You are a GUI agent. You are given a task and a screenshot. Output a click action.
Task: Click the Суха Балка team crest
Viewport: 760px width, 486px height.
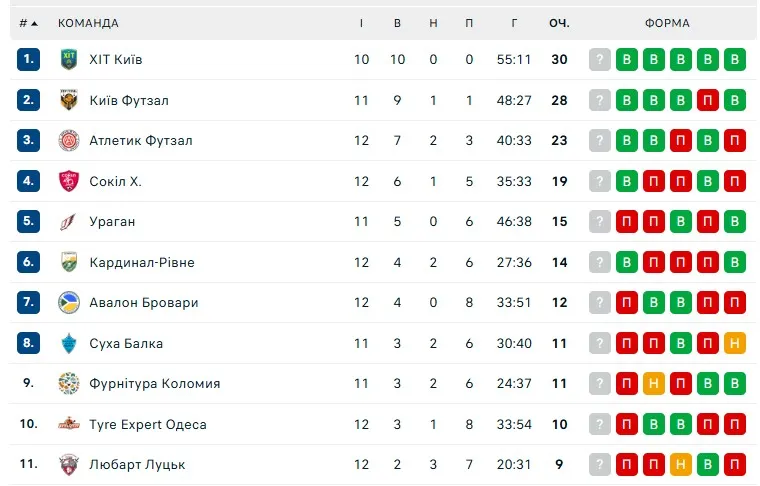(x=68, y=343)
